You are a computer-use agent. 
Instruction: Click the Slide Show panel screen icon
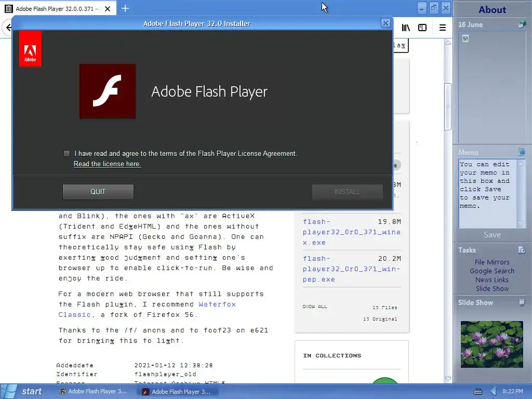(522, 303)
